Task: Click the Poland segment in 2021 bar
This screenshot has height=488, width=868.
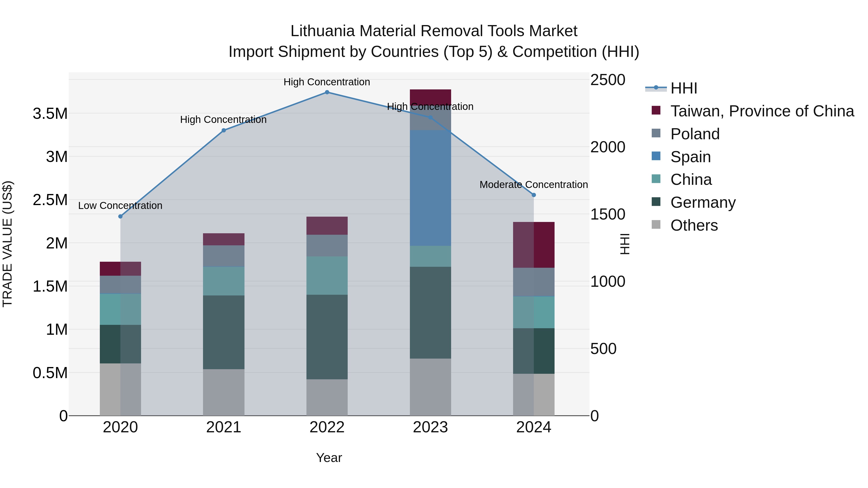Action: (x=224, y=256)
